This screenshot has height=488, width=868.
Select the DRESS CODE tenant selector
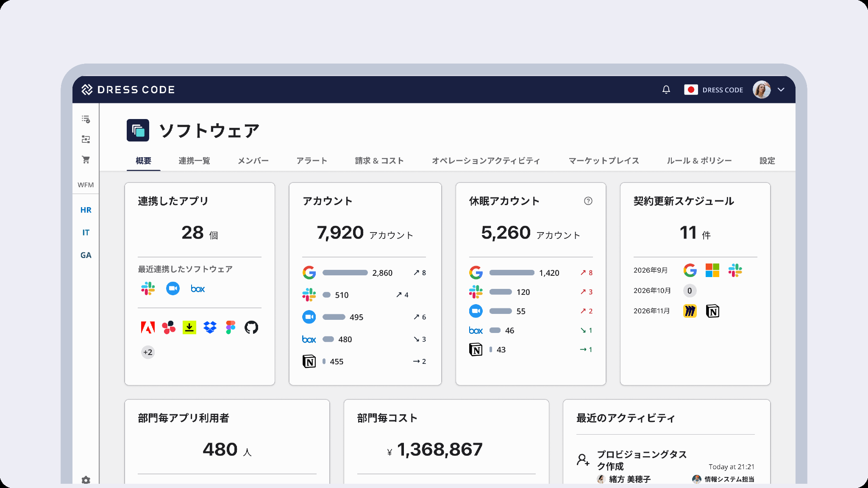(714, 90)
